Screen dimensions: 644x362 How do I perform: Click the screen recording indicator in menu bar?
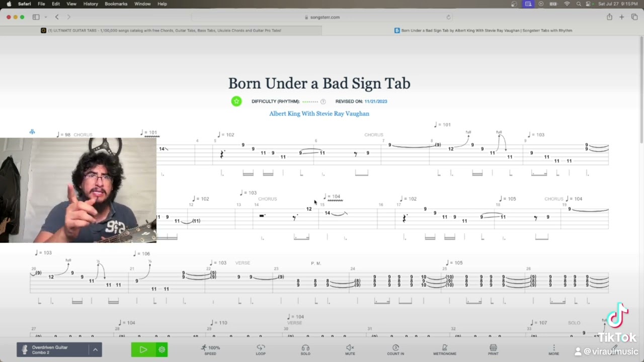[528, 4]
